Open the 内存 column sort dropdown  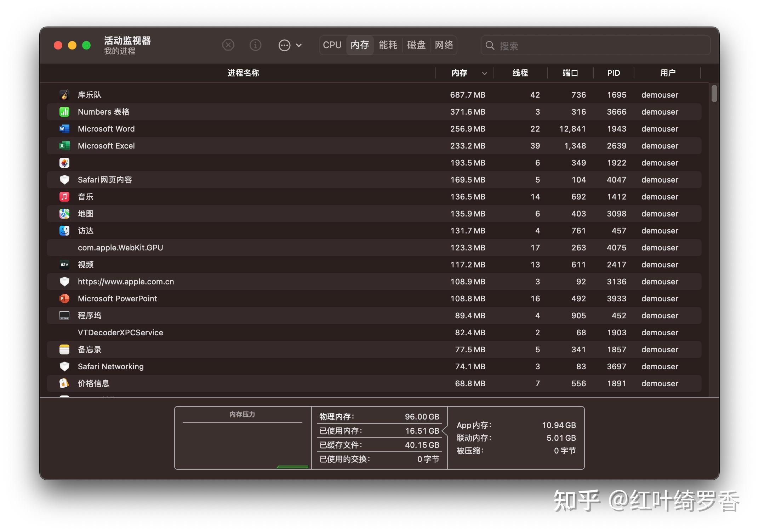(x=484, y=73)
